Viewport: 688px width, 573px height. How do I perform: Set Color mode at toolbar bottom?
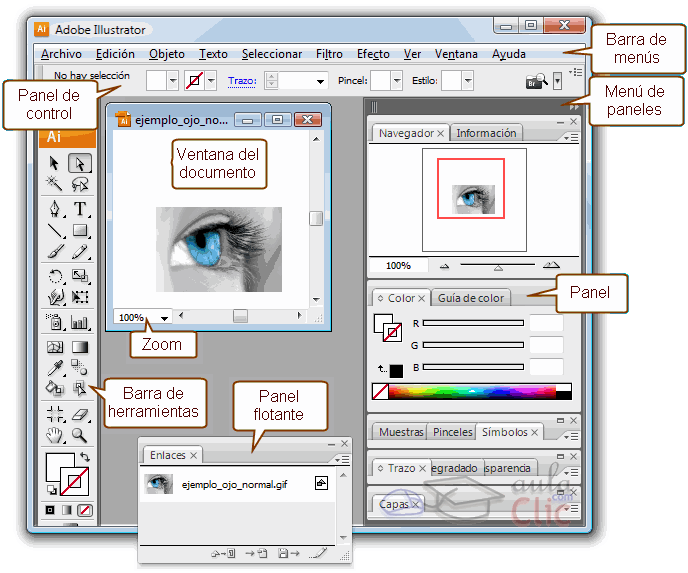click(50, 510)
